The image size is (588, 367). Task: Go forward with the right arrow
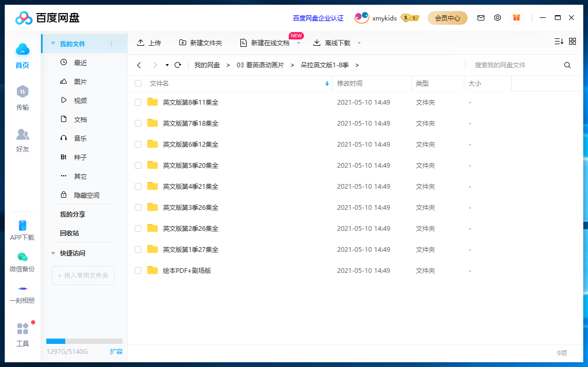tap(155, 65)
